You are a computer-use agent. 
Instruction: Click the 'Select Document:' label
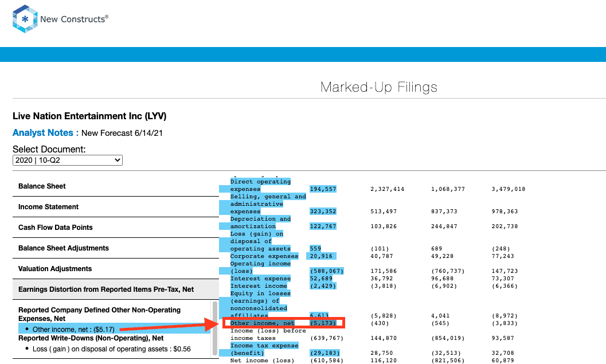[x=49, y=149]
